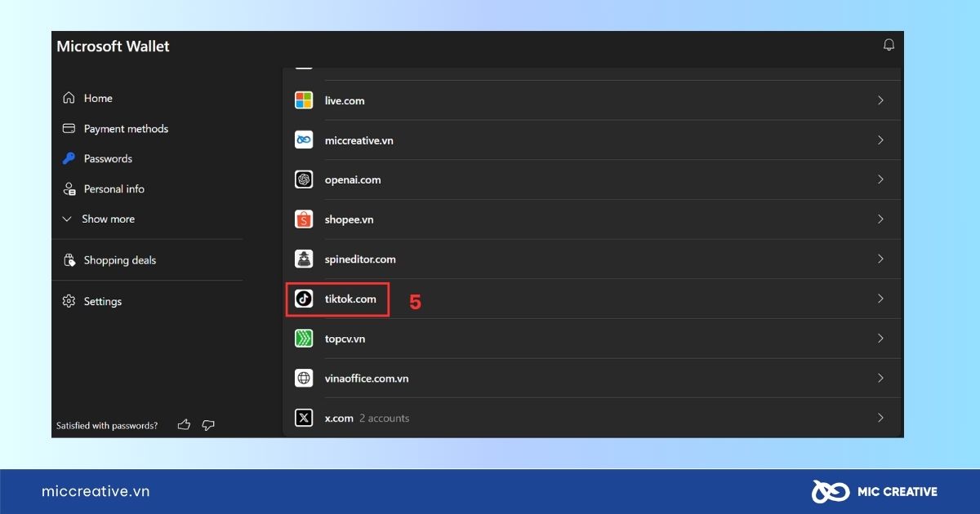This screenshot has height=514, width=980.
Task: Click the '2 accounts' label beside x.com
Action: tap(384, 419)
